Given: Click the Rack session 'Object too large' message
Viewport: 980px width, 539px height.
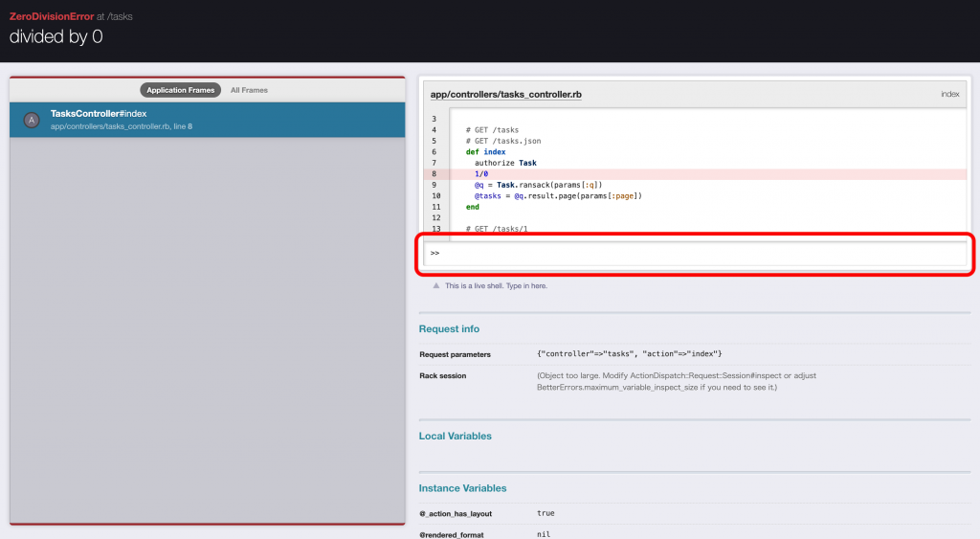Looking at the screenshot, I should click(677, 381).
